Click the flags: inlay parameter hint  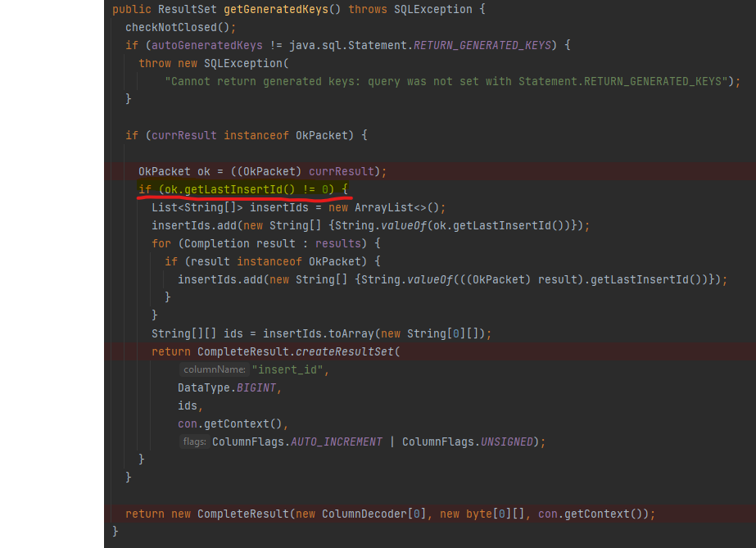(194, 442)
